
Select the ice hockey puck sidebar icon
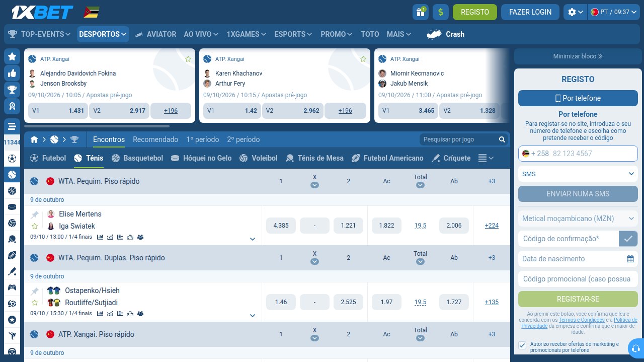[12, 207]
